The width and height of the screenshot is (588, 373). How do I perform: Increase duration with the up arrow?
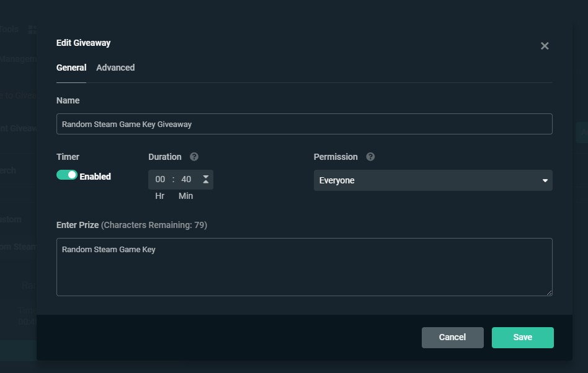[206, 176]
